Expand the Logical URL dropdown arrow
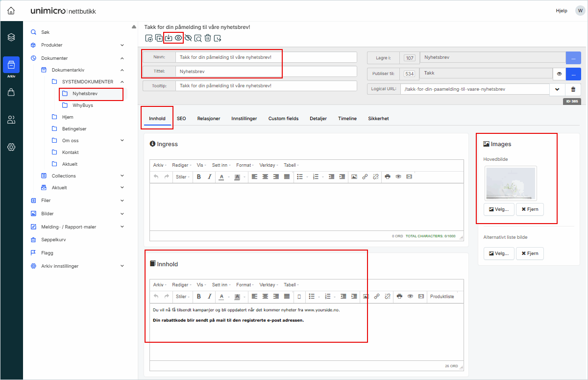Screen dimensions: 588x380 [x=557, y=89]
